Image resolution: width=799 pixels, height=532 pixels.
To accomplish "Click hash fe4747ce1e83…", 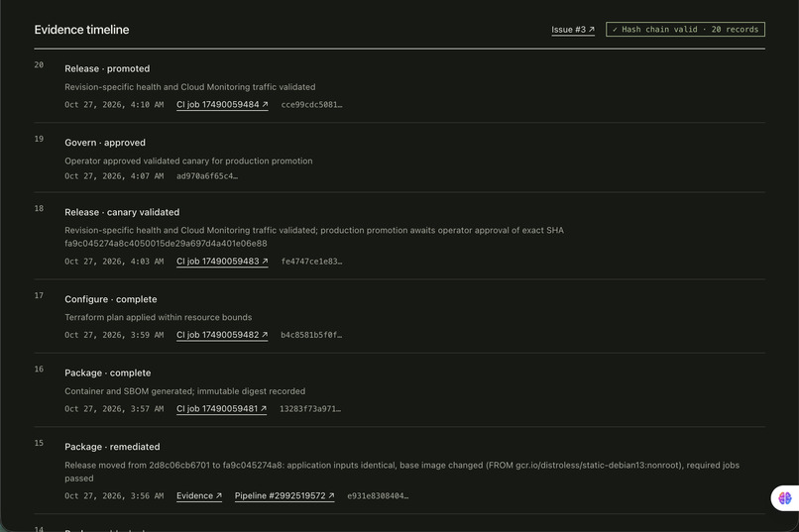I will 312,262.
